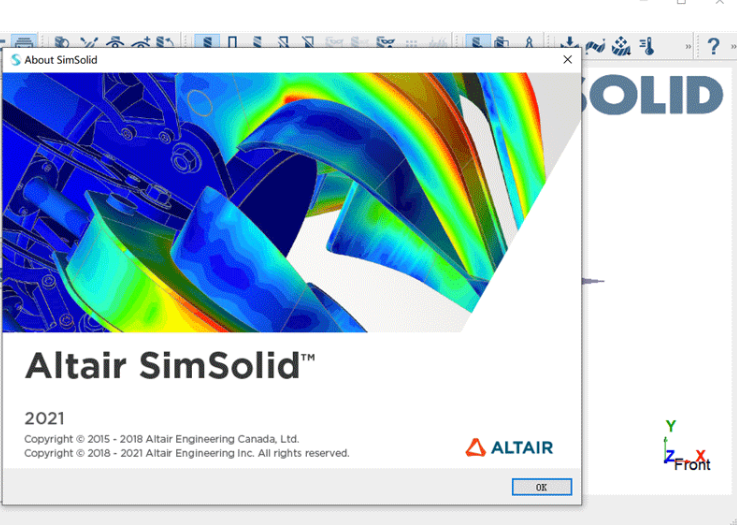Image resolution: width=737 pixels, height=525 pixels.
Task: Click the hollow rectangle toolbar icon
Action: point(232,42)
